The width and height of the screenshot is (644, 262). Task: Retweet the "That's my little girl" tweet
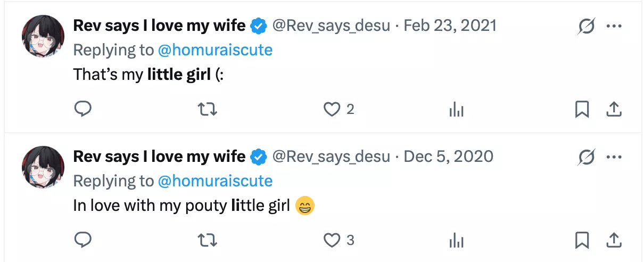pos(207,109)
